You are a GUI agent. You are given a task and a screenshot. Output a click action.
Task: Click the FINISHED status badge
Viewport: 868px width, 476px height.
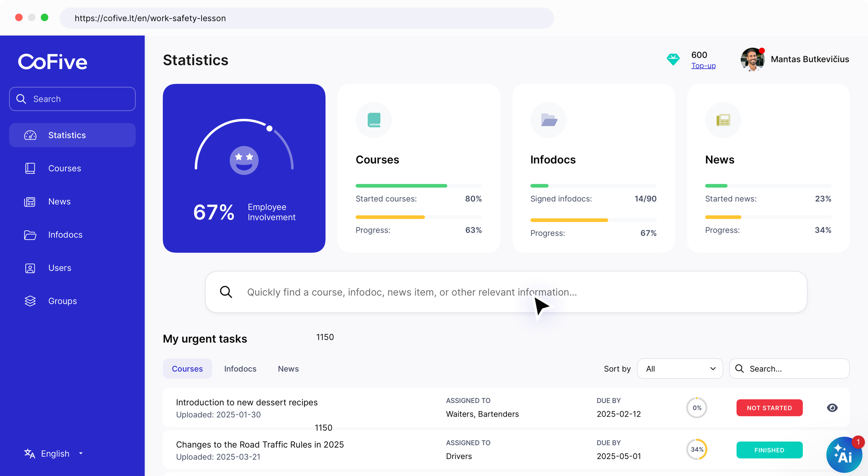point(769,450)
